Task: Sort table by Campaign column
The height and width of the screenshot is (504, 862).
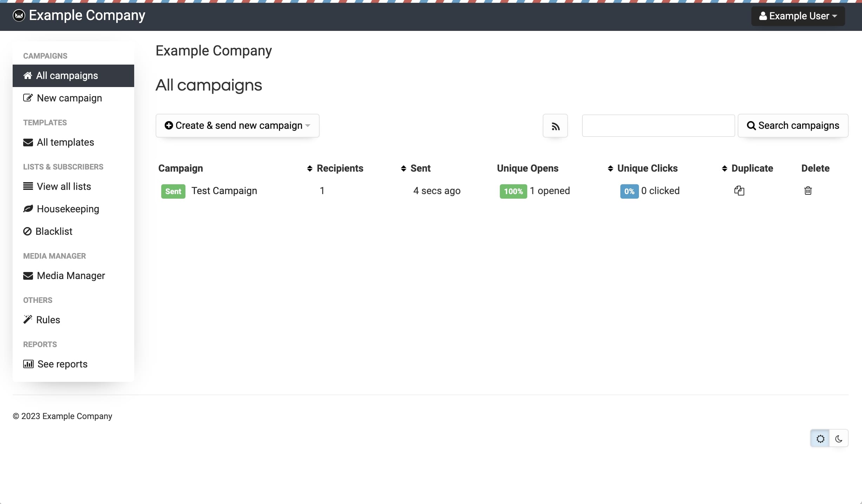Action: (x=181, y=168)
